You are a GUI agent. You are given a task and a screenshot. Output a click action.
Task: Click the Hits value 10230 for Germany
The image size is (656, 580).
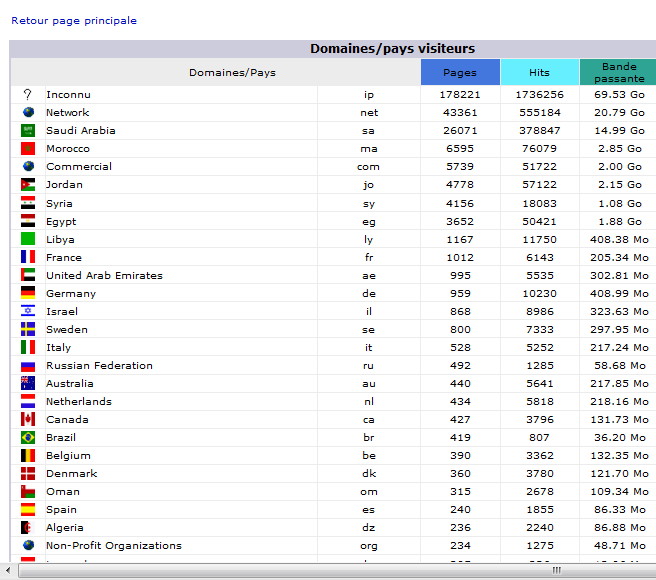coord(539,293)
